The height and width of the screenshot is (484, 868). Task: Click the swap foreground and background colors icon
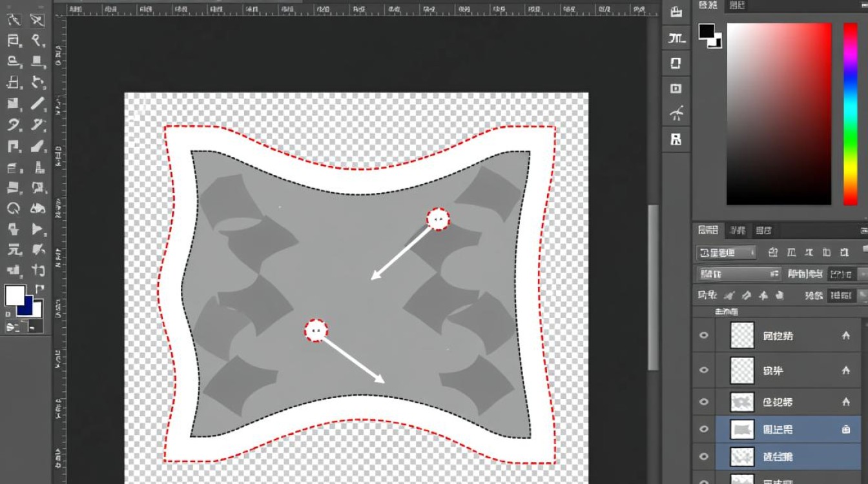point(39,288)
